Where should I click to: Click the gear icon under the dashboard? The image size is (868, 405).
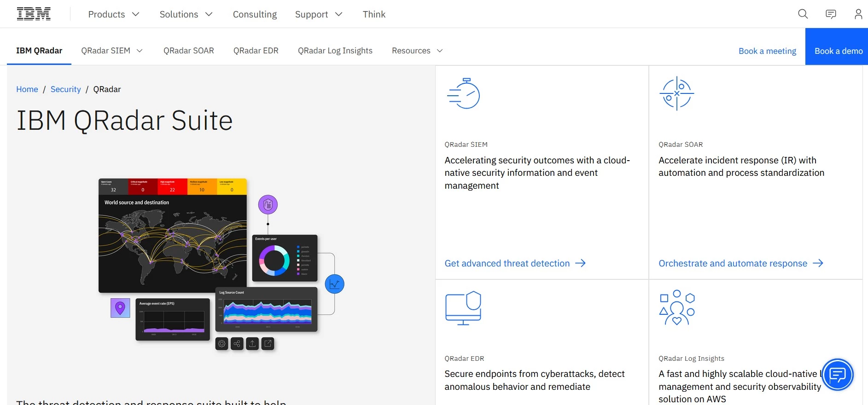(222, 344)
